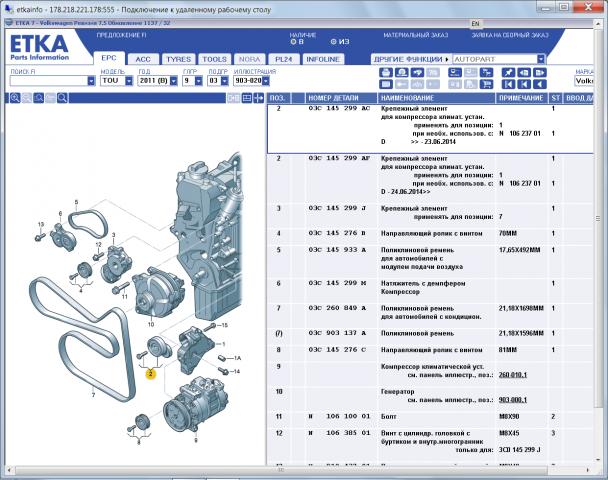Click МАТЕРИАЛЬНЫЙ ЗАКАЗ in the header
This screenshot has height=480, width=608.
pos(416,35)
